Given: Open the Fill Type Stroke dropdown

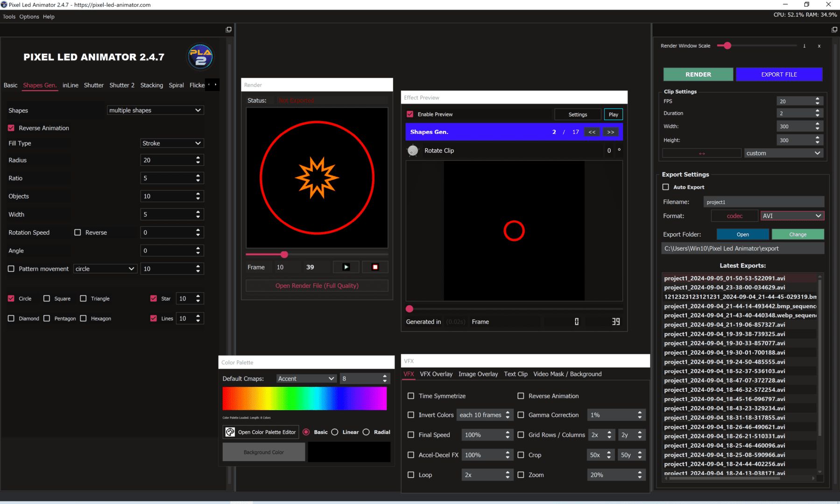Looking at the screenshot, I should coord(172,143).
